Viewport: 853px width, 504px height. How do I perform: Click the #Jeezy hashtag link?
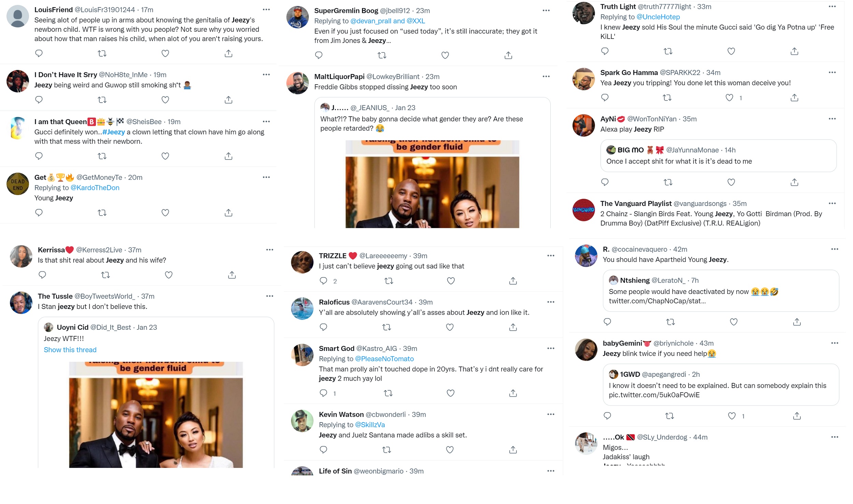[114, 132]
